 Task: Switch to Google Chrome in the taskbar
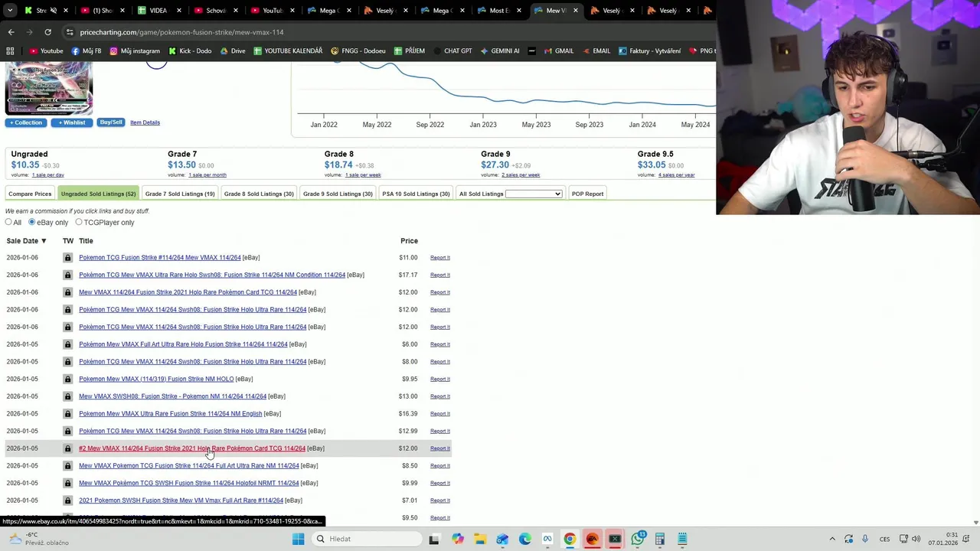coord(570,539)
